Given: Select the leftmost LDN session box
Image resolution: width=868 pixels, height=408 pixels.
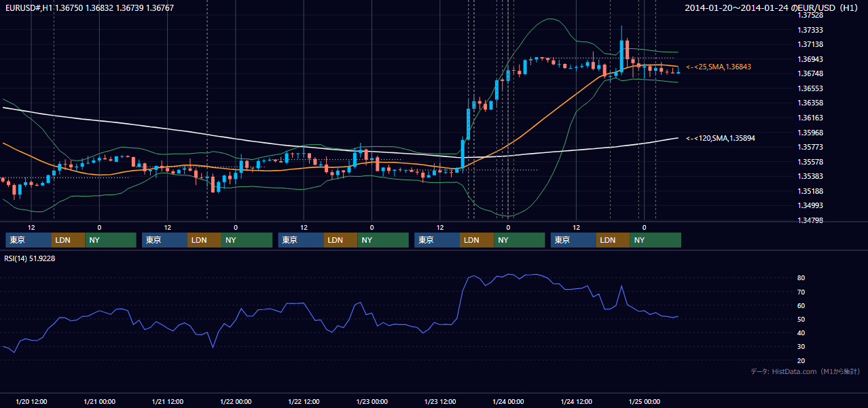Looking at the screenshot, I should click(69, 240).
